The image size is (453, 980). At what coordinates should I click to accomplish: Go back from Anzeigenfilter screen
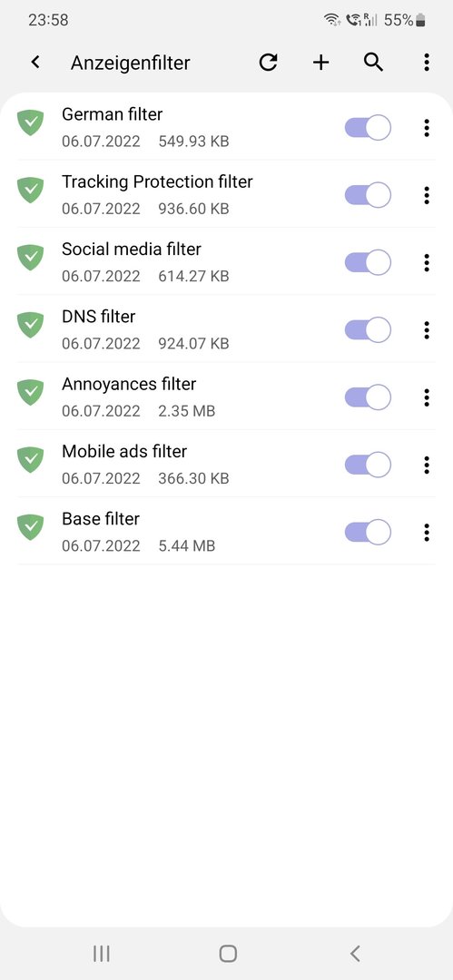pos(35,62)
